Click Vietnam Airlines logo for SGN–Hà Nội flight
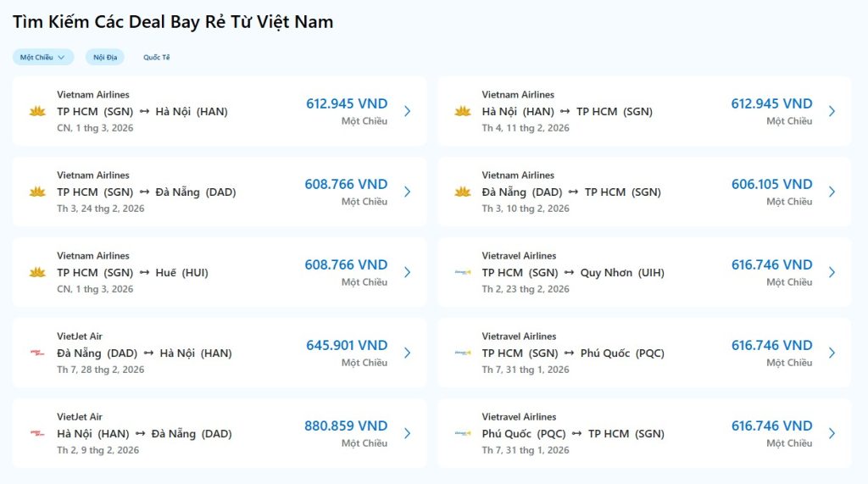Screen dimensions: 868x484 [37, 111]
